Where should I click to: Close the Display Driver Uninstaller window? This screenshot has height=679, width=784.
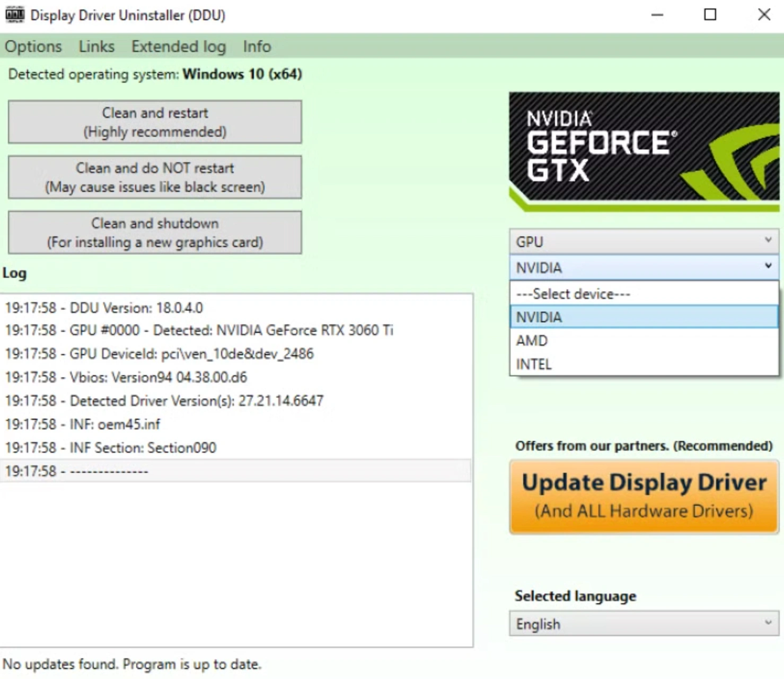pyautogui.click(x=764, y=15)
